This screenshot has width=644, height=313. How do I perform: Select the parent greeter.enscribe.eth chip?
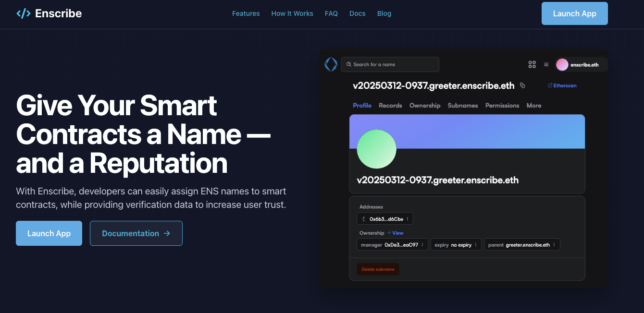coord(522,245)
